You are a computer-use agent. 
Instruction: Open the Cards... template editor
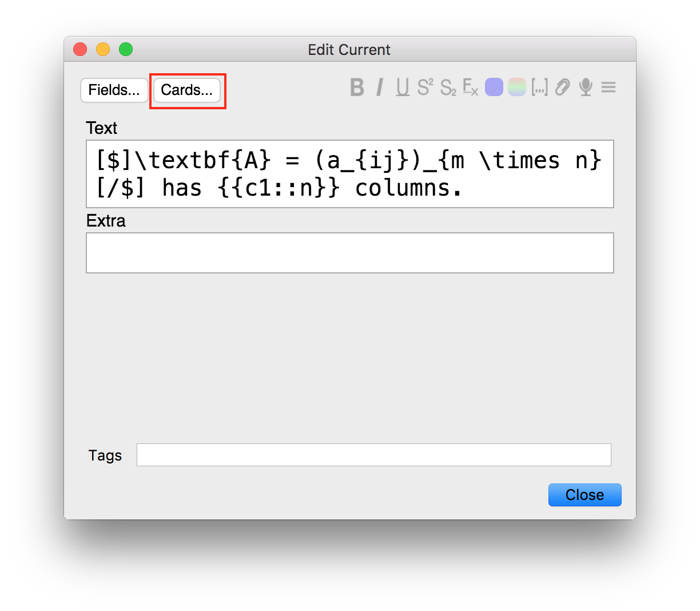point(187,90)
